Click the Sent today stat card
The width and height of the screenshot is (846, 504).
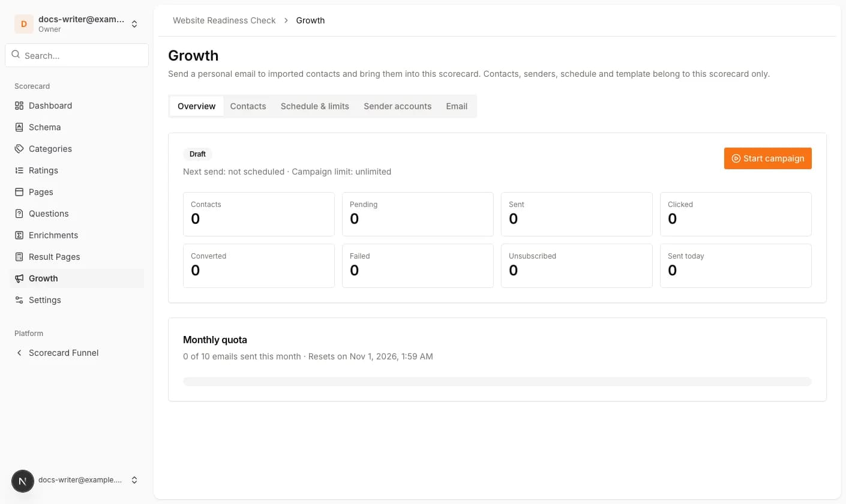(x=736, y=266)
